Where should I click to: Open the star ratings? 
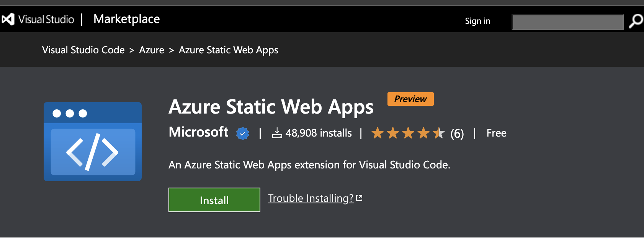pyautogui.click(x=408, y=133)
